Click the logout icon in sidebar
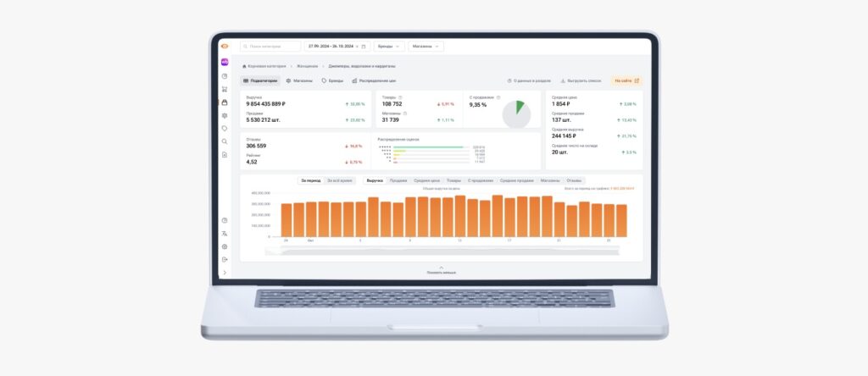Screen dimensions: 868x376 point(225,259)
